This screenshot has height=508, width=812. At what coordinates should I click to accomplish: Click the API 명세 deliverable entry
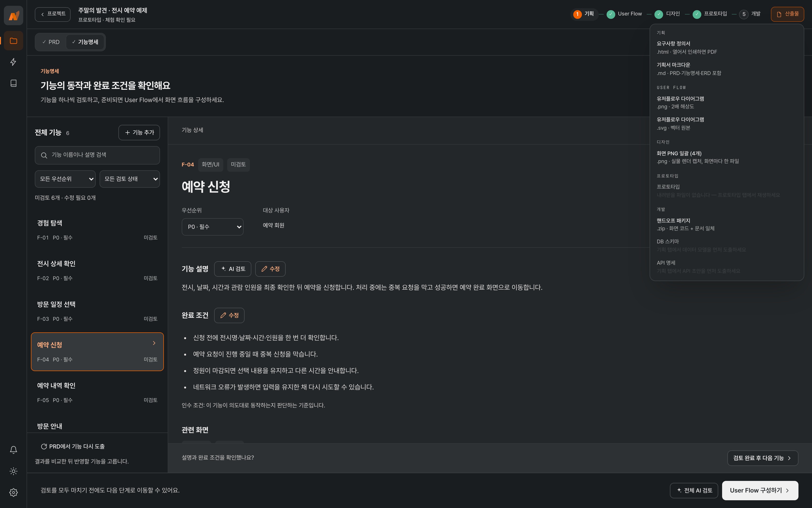point(726,266)
